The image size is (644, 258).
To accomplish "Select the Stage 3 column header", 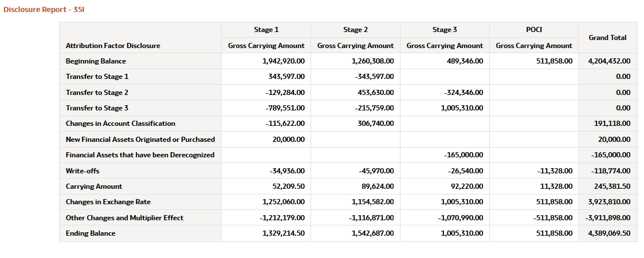I will [x=445, y=30].
